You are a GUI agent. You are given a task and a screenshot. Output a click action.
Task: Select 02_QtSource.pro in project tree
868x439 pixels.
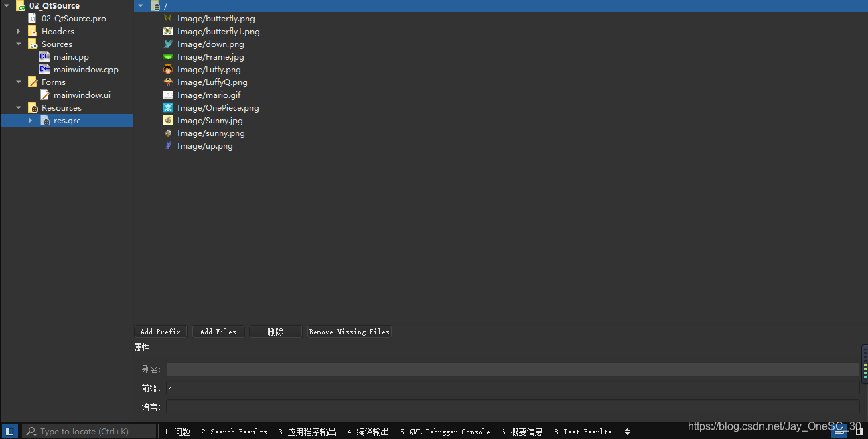tap(74, 19)
